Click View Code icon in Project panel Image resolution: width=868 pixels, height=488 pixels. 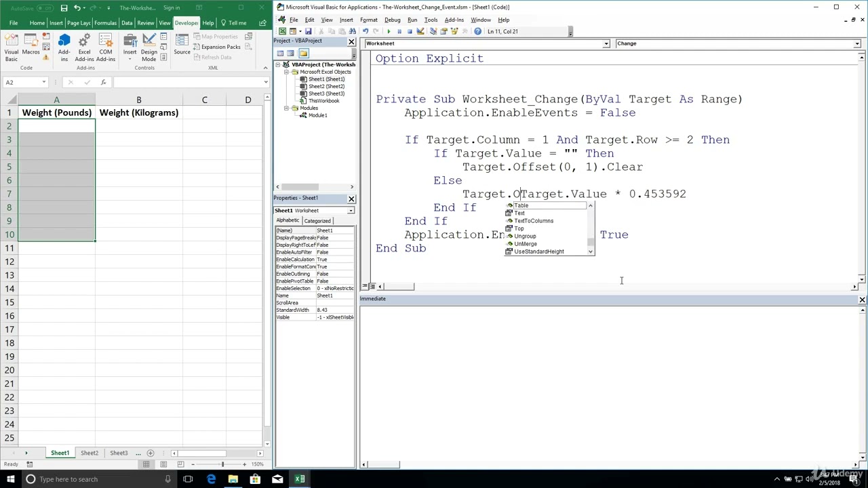[280, 54]
